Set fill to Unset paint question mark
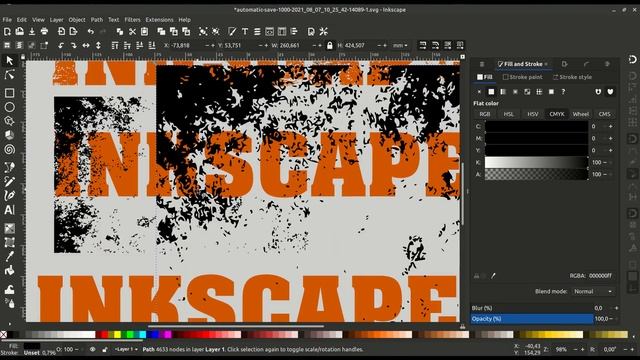This screenshot has height=360, width=640. tap(563, 92)
